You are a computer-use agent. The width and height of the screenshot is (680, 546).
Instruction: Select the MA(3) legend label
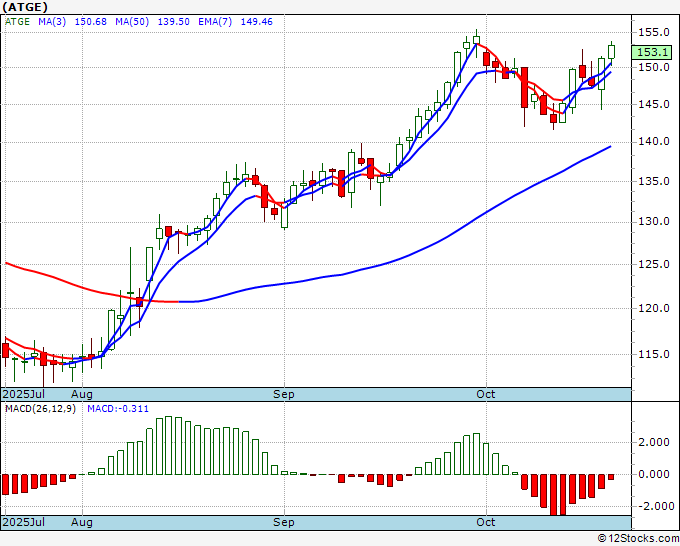[52, 22]
